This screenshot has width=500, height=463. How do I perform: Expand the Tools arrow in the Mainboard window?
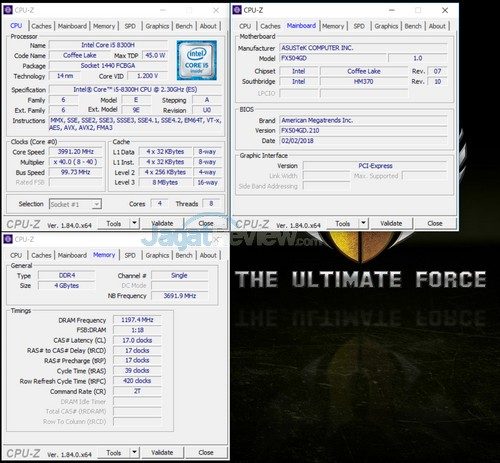click(363, 223)
